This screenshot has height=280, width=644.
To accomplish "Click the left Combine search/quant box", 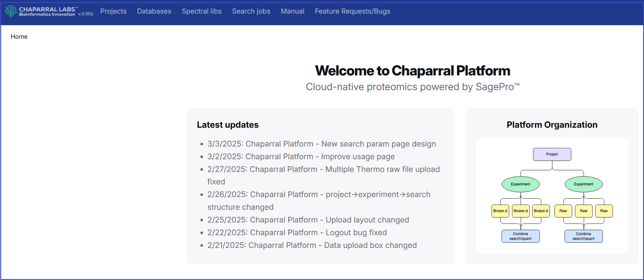I will coord(520,236).
